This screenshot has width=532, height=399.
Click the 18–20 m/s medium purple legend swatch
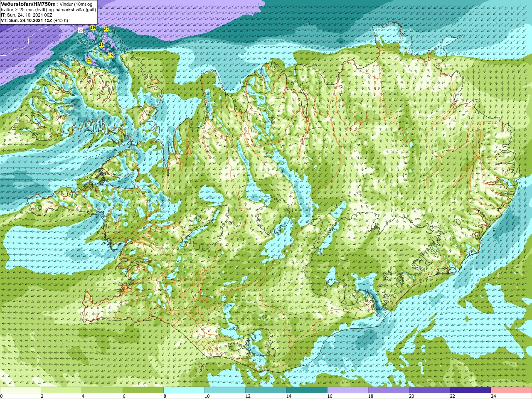pyautogui.click(x=389, y=390)
